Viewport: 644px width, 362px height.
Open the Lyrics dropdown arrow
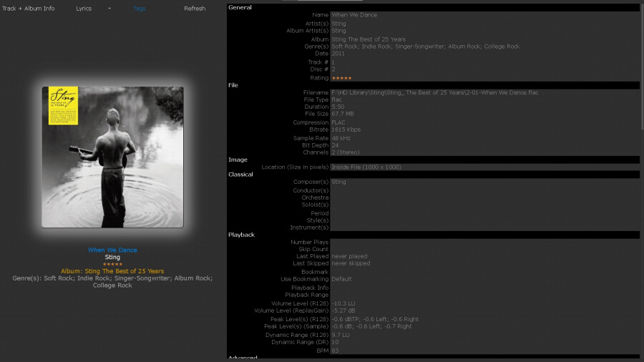[x=109, y=8]
